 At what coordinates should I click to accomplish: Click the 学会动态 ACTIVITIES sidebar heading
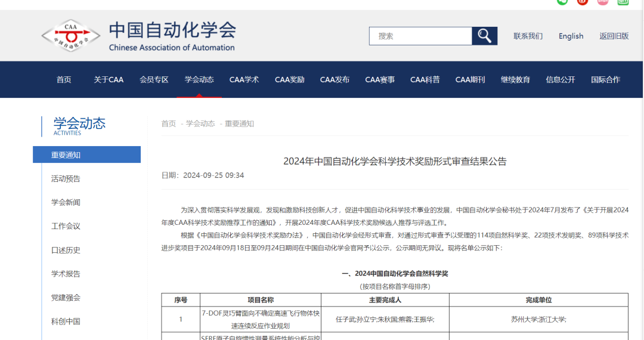pos(79,126)
